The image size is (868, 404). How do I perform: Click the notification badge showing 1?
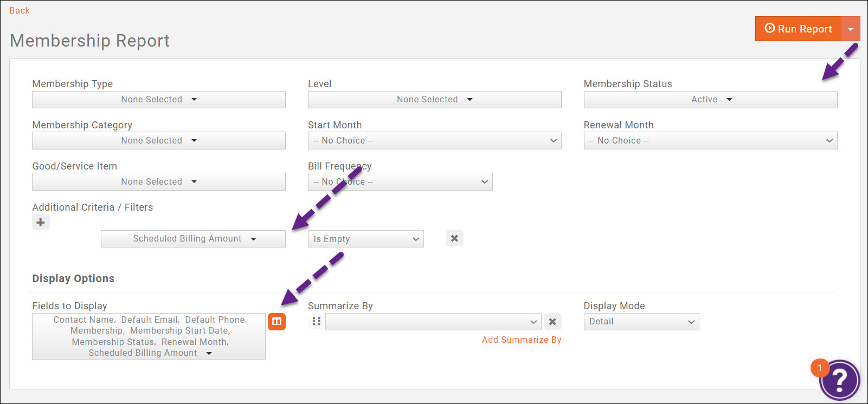(820, 368)
